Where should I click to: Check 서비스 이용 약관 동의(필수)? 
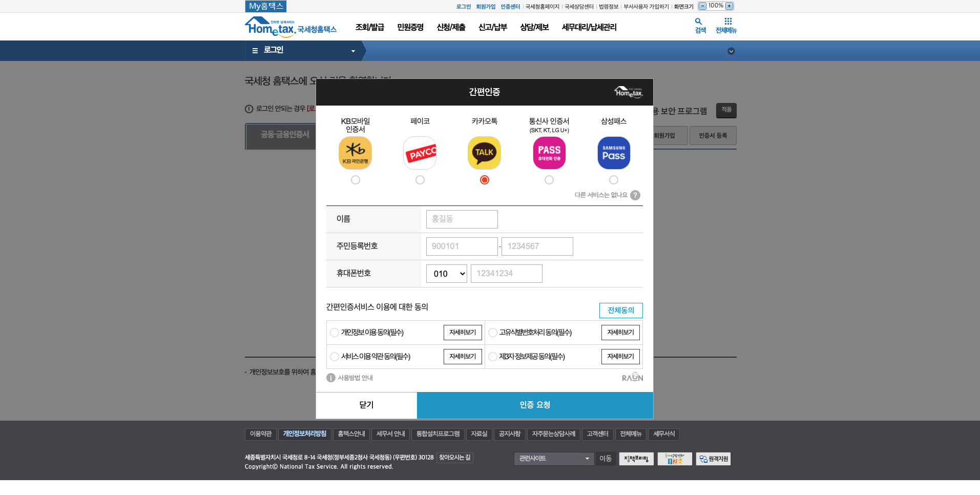coord(335,357)
